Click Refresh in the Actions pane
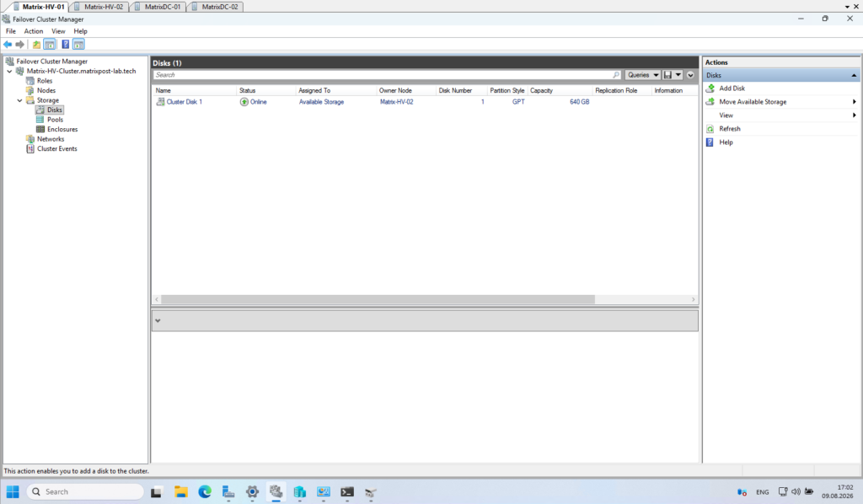The image size is (863, 504). (729, 129)
